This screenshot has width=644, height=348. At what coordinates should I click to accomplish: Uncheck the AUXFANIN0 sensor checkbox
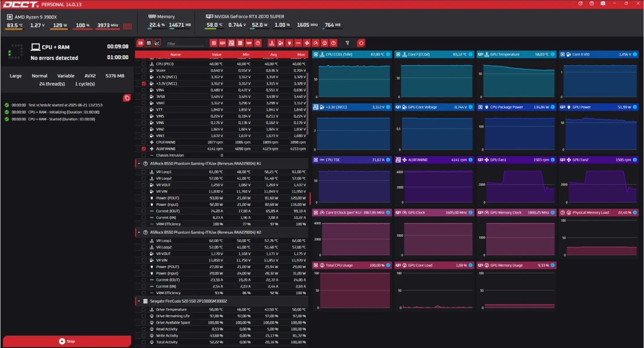click(x=144, y=149)
